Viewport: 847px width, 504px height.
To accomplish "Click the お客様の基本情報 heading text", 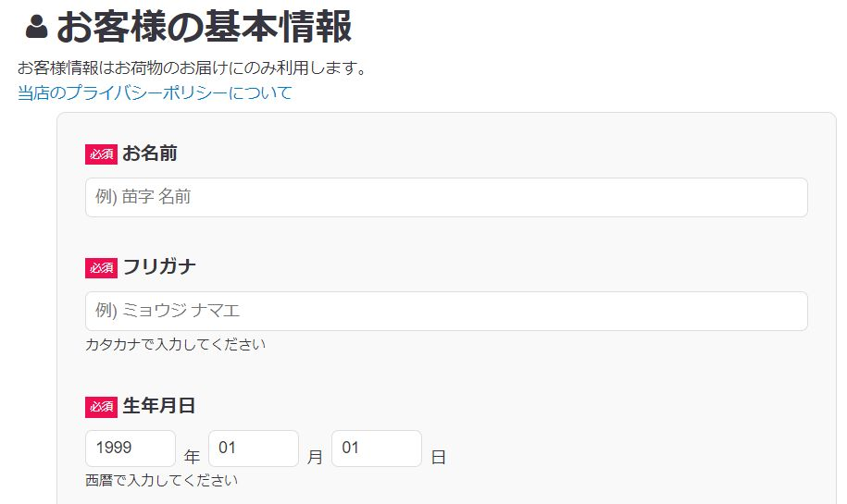I will tap(204, 27).
